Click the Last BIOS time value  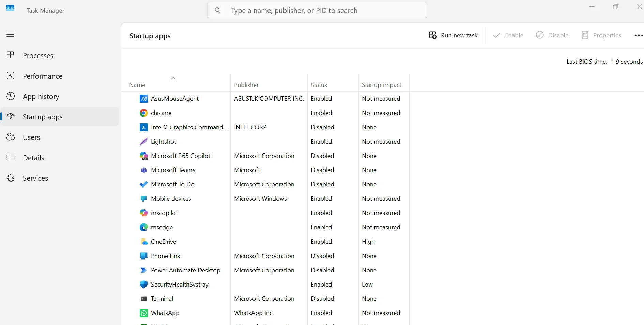click(x=627, y=62)
